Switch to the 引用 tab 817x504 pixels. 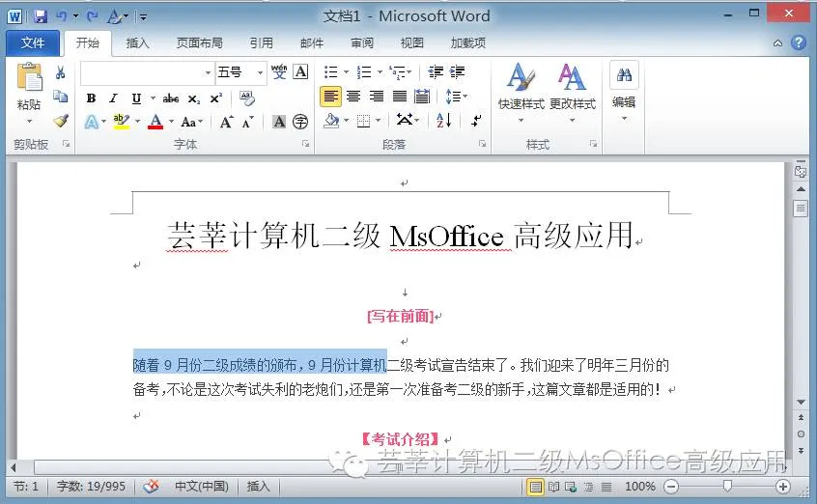tap(261, 42)
